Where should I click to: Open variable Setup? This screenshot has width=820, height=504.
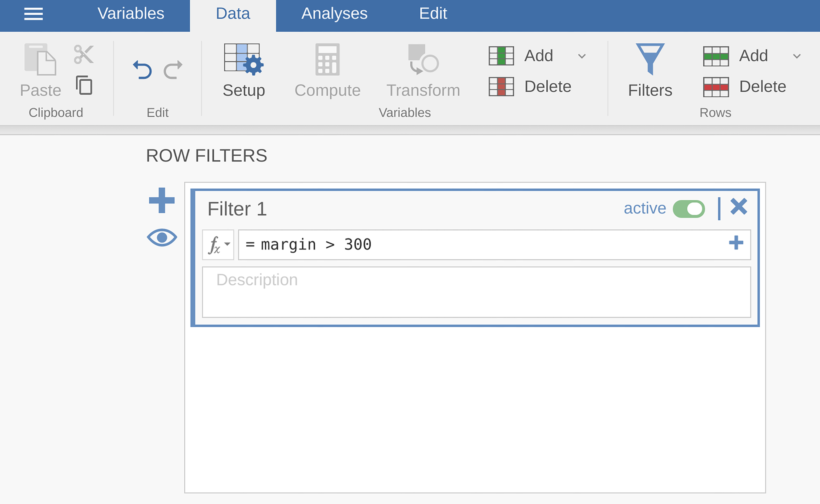tap(244, 71)
